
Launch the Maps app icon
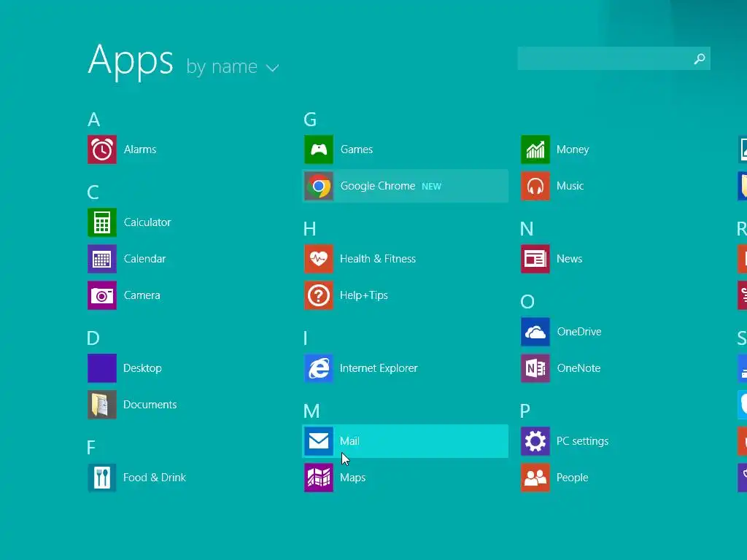319,478
